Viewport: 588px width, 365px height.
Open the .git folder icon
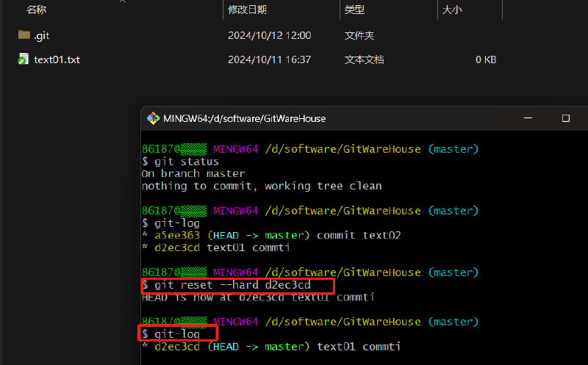click(24, 35)
